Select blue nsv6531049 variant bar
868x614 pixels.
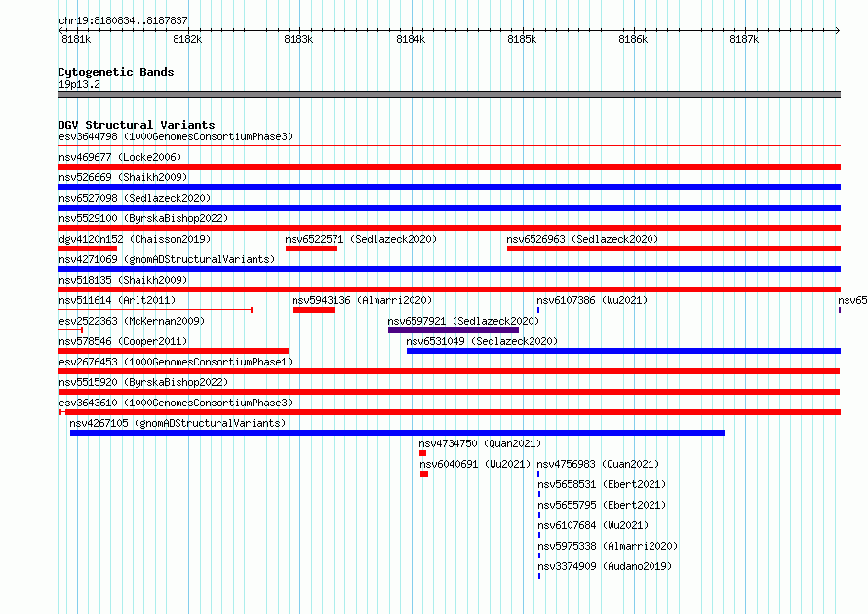pos(623,351)
